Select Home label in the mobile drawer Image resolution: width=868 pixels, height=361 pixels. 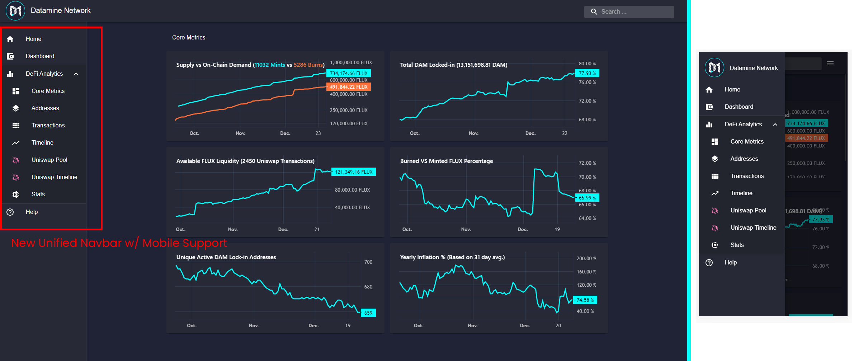point(732,90)
